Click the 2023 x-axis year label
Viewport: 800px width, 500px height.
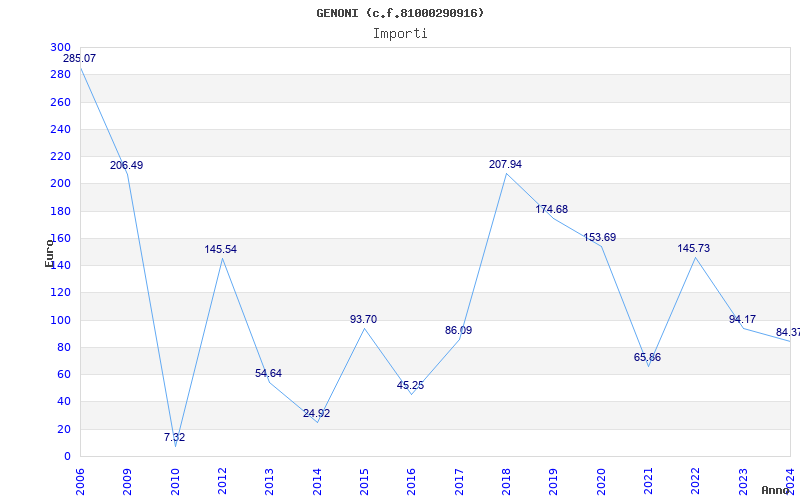point(743,481)
